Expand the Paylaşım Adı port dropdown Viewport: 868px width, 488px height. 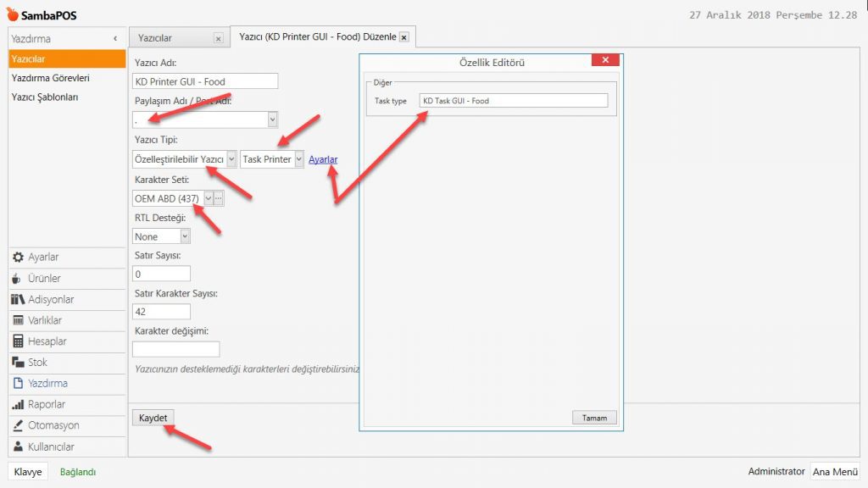(x=272, y=120)
